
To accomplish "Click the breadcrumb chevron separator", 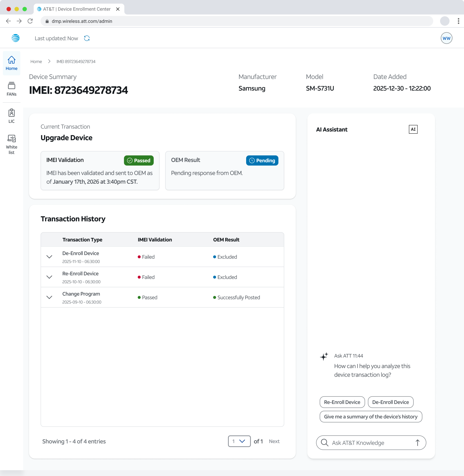I will [49, 61].
